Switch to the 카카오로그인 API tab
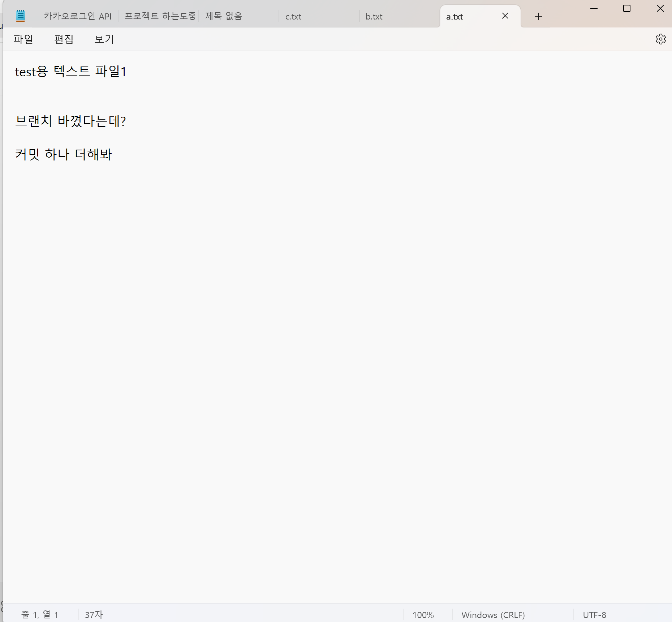Screen dimensions: 672x622 (x=78, y=16)
